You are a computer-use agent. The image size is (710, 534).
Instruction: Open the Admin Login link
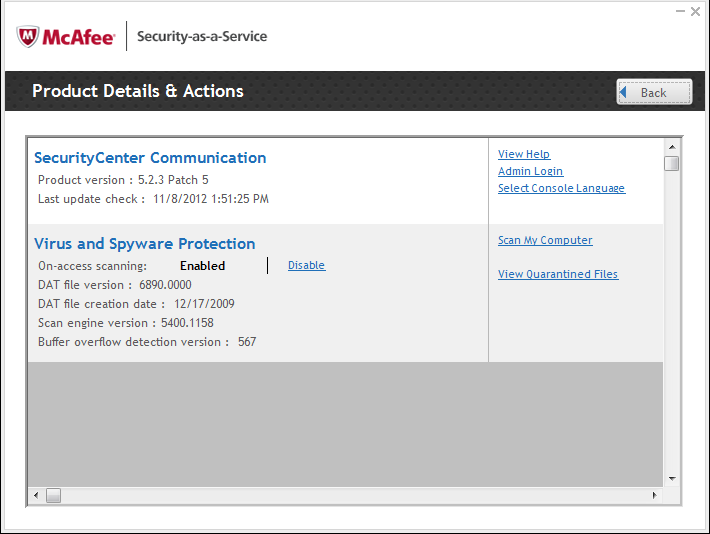pos(530,171)
